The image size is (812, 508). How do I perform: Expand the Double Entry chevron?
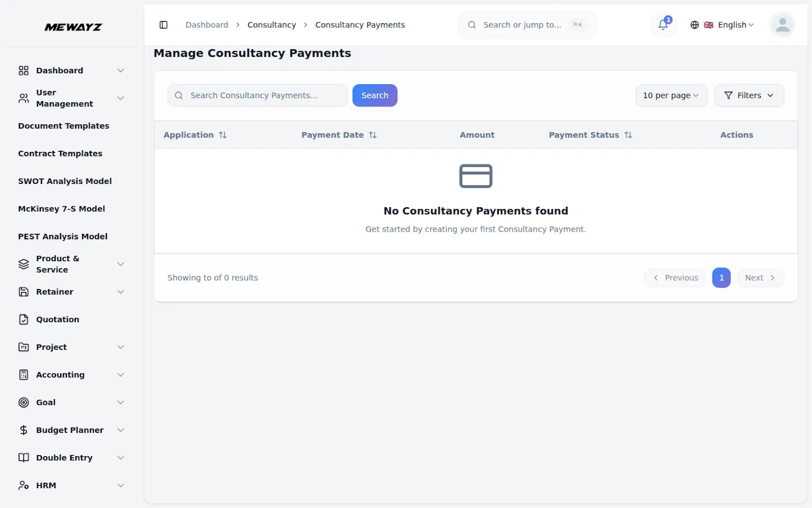tap(121, 458)
